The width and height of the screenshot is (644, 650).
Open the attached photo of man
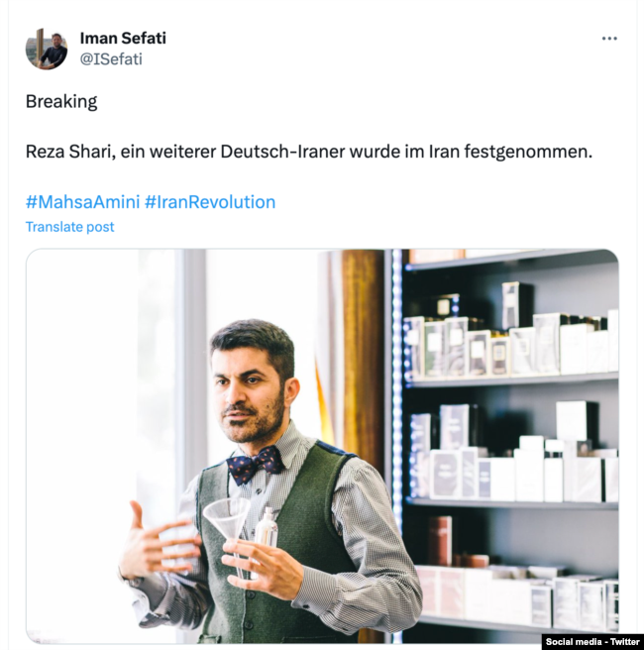coord(322,446)
